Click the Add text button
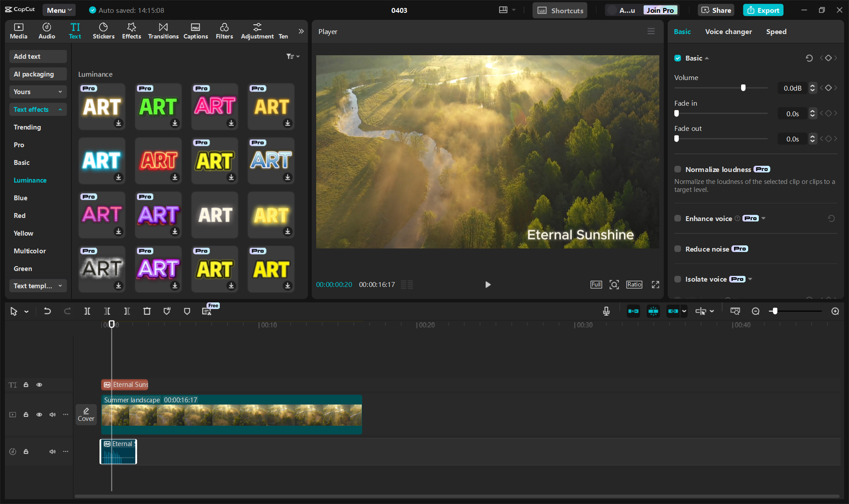The height and width of the screenshot is (504, 849). click(x=38, y=57)
